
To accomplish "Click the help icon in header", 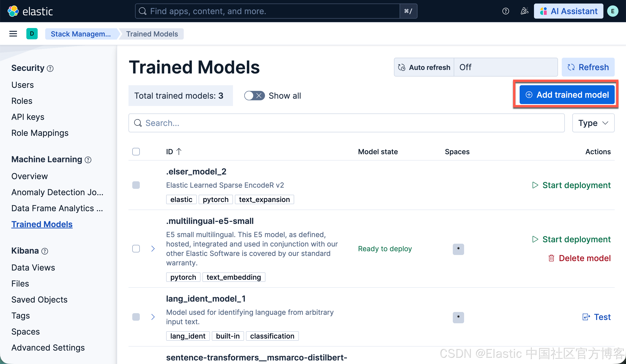I will (506, 11).
